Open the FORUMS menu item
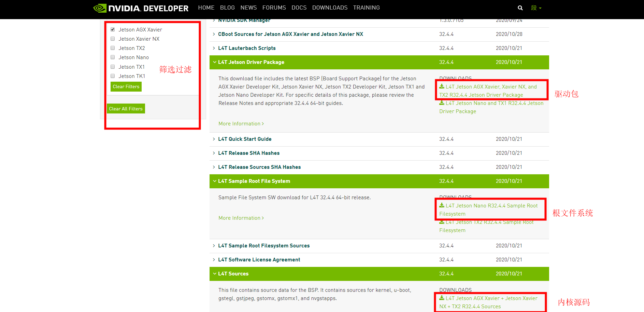This screenshot has width=644, height=312. [274, 8]
